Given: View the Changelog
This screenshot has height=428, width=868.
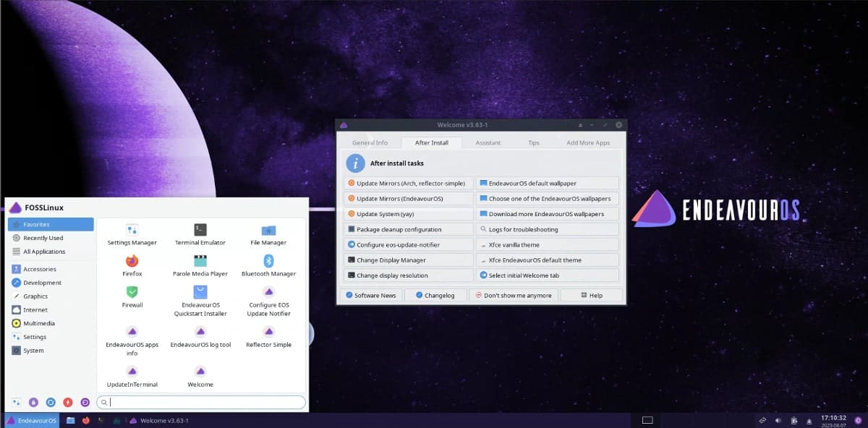Looking at the screenshot, I should click(435, 295).
